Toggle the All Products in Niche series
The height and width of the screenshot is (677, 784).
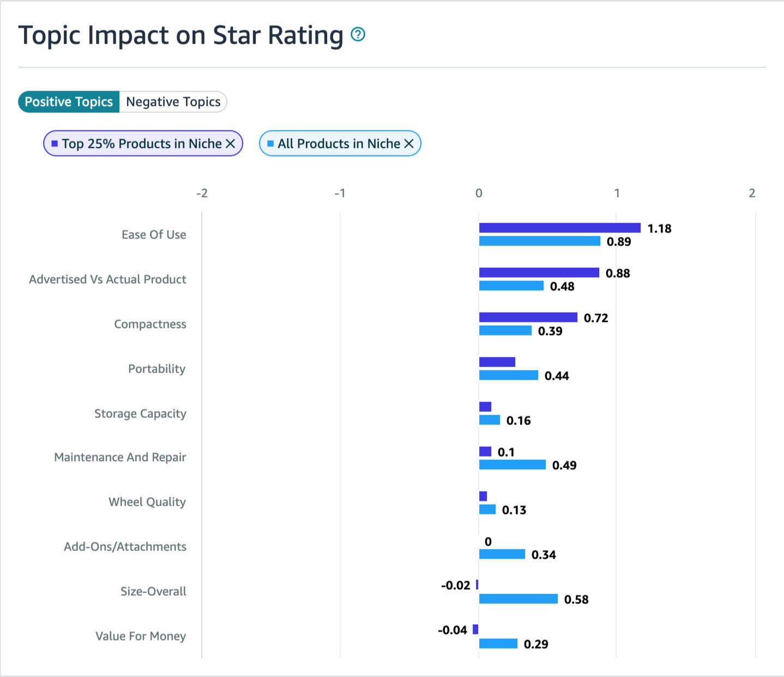339,143
